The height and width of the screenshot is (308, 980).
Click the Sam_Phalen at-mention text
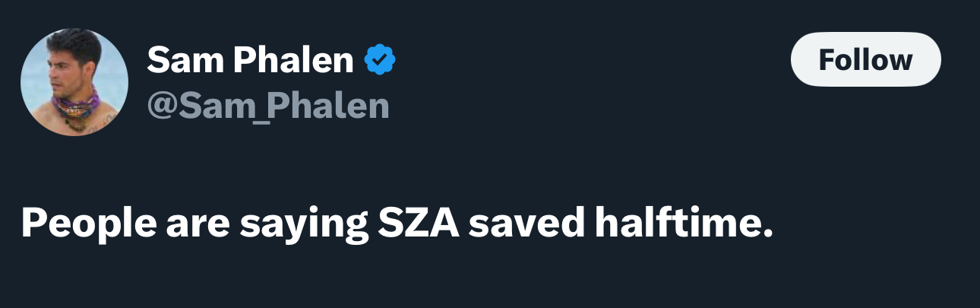click(x=267, y=106)
